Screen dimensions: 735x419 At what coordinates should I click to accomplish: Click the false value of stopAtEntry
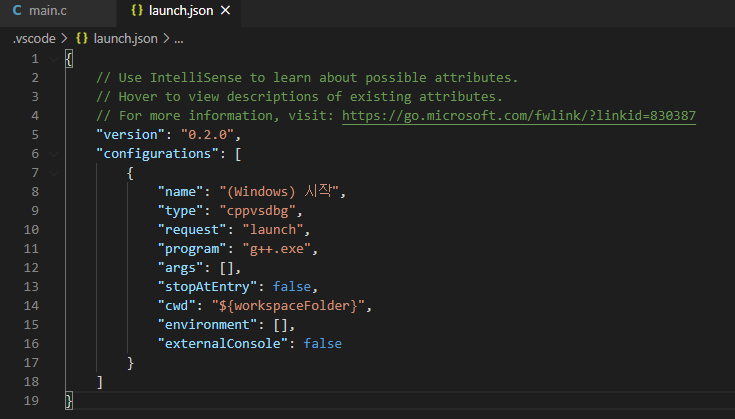click(292, 287)
